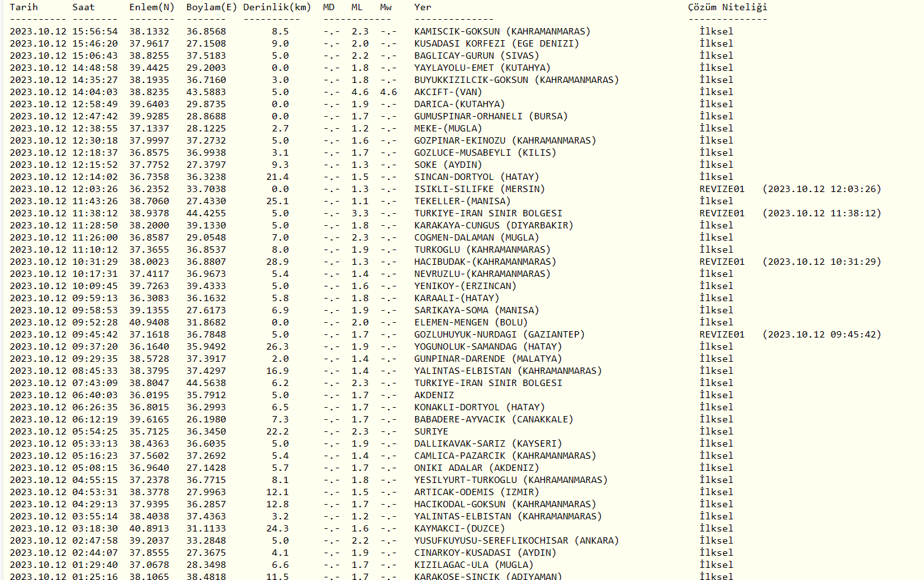
Task: Click REVIZE01 on the ISIKLI-SILIFKE row
Action: click(722, 189)
